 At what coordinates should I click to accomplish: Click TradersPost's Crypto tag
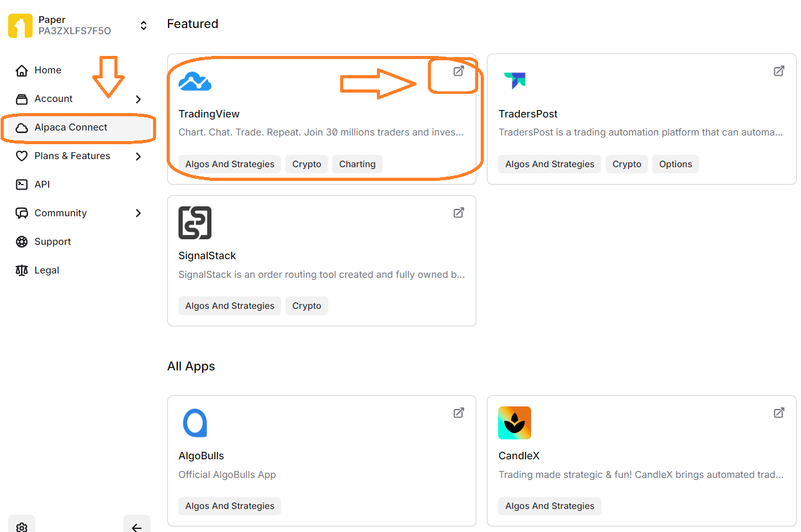coord(627,164)
